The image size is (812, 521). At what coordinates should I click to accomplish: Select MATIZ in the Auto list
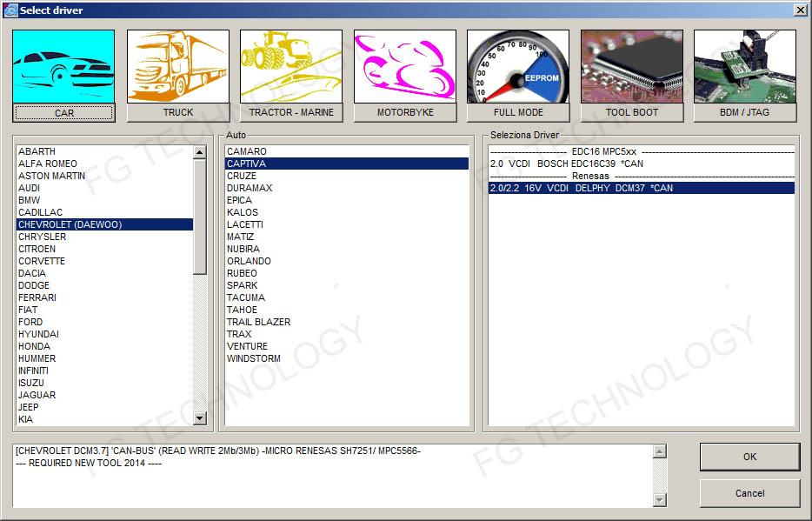tap(347, 237)
